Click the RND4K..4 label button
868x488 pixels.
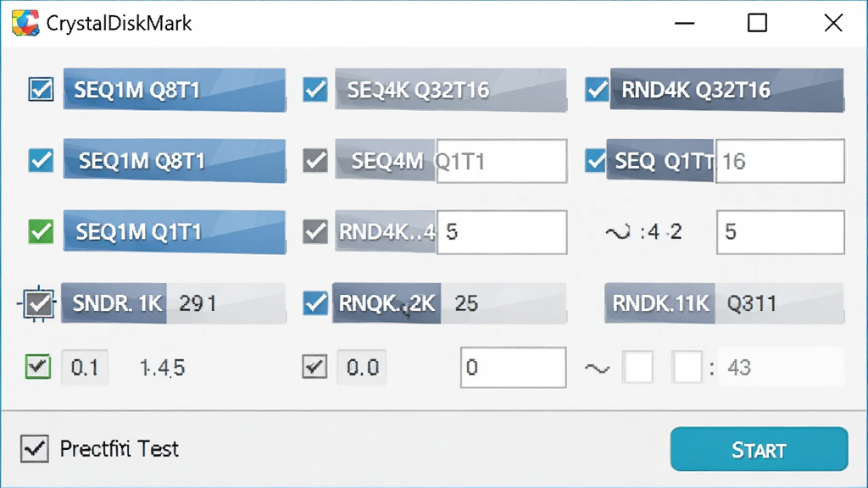click(x=386, y=232)
